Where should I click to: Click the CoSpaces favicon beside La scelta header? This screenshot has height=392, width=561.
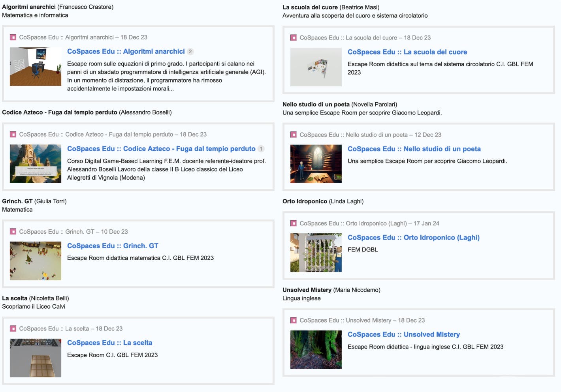[x=13, y=329]
